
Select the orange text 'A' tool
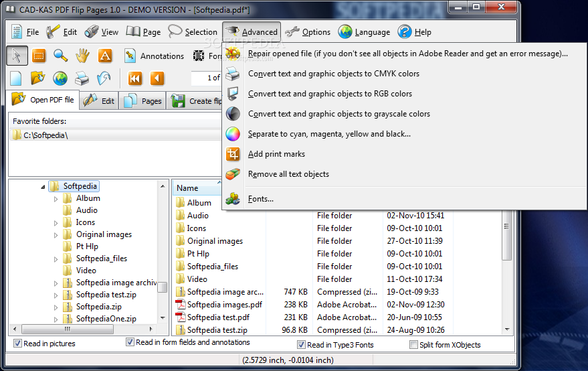(105, 56)
